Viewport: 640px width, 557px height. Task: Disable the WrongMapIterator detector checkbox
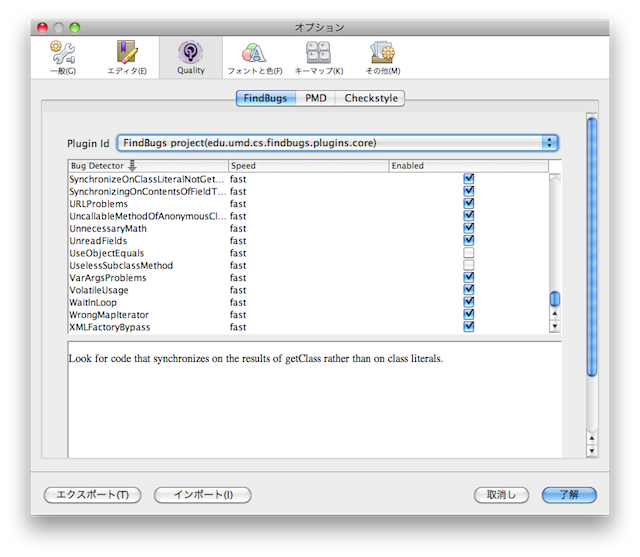468,314
